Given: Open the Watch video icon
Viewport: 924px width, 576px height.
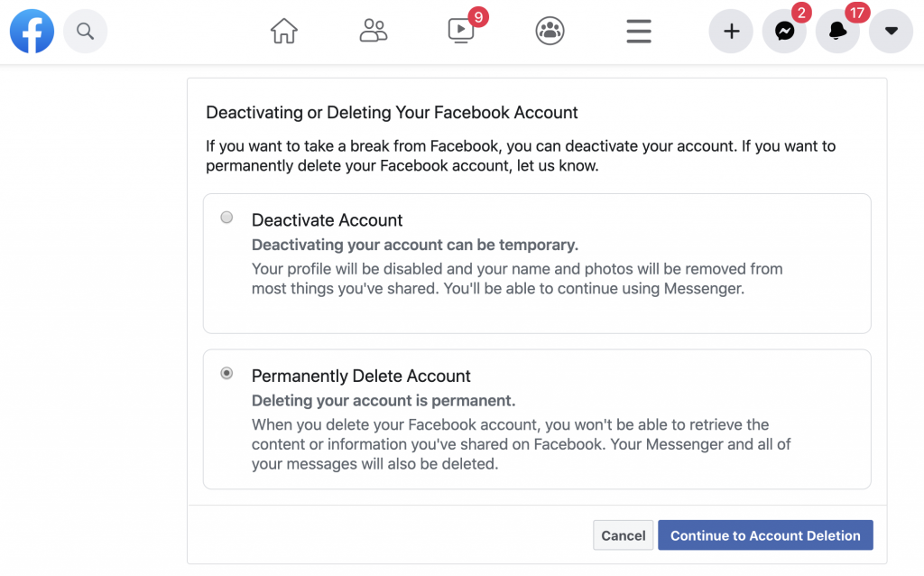Looking at the screenshot, I should point(461,31).
